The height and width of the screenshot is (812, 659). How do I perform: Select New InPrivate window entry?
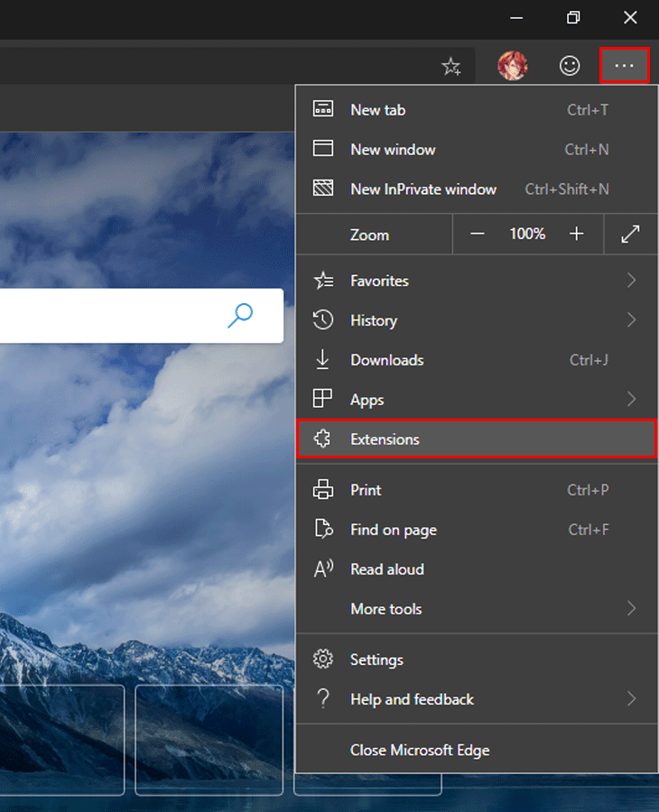point(477,189)
